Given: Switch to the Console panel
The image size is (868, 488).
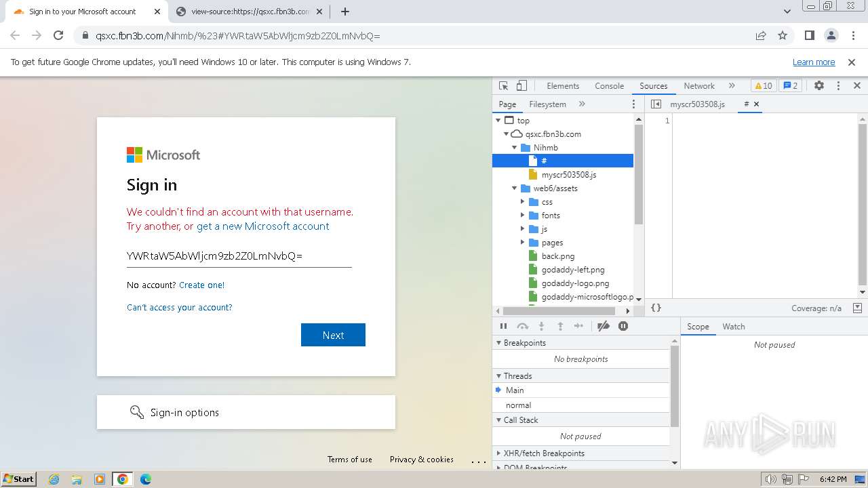Looking at the screenshot, I should (609, 86).
